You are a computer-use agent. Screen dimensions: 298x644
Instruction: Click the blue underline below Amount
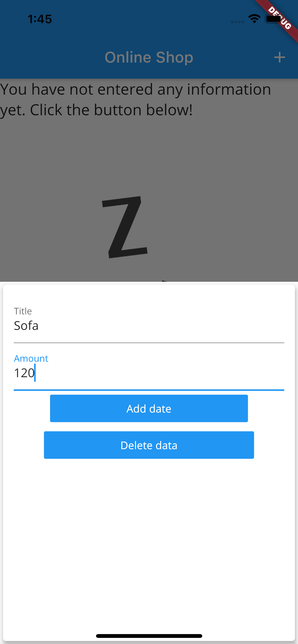(x=148, y=389)
